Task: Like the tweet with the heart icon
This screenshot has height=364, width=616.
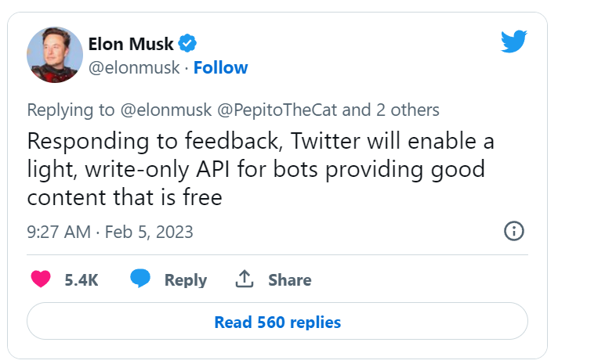Action: pos(40,279)
